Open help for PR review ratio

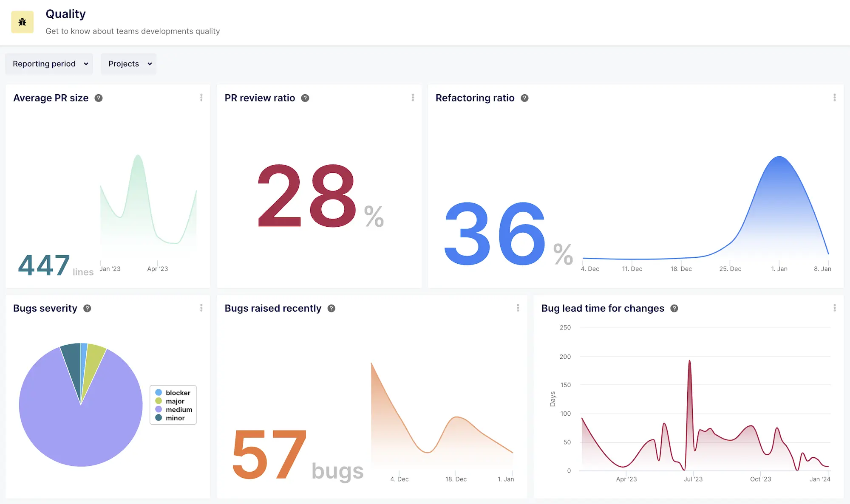[x=305, y=98]
